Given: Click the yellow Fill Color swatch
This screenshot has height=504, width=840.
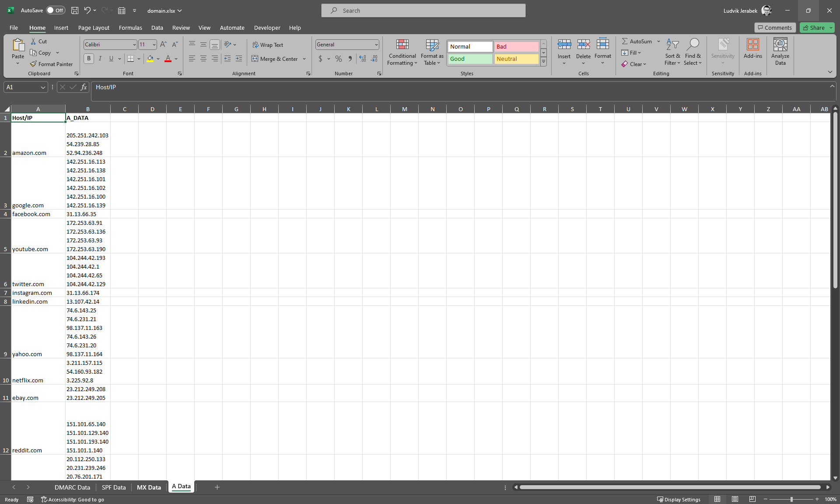Looking at the screenshot, I should (150, 59).
